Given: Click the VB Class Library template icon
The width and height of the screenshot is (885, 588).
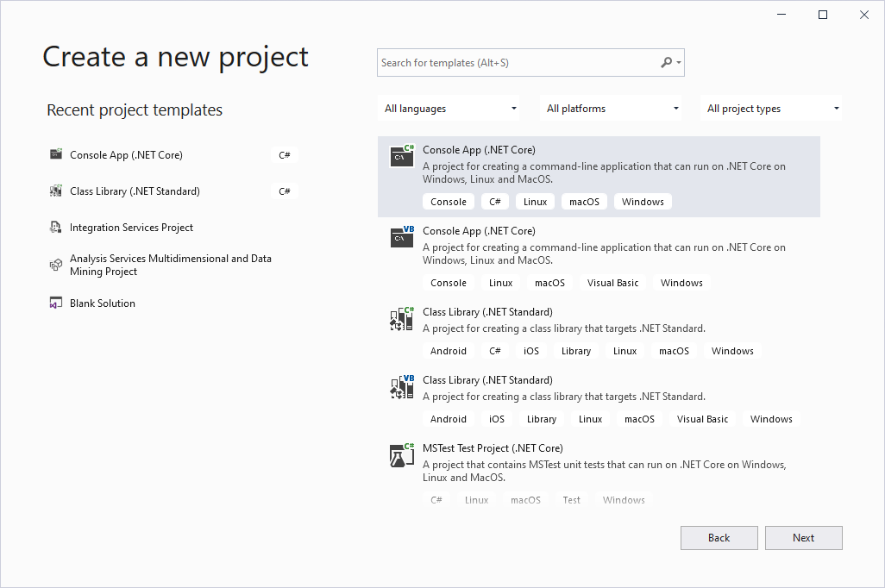Looking at the screenshot, I should pyautogui.click(x=402, y=386).
